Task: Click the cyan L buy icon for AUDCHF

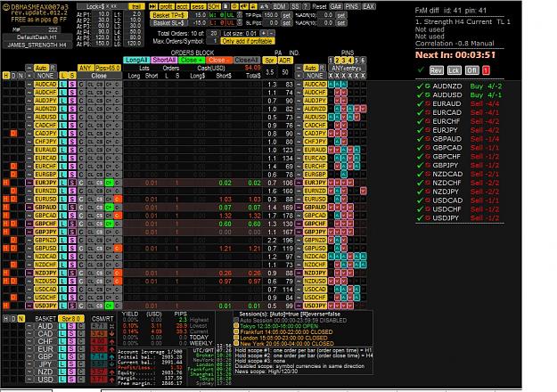Action: pos(63,93)
